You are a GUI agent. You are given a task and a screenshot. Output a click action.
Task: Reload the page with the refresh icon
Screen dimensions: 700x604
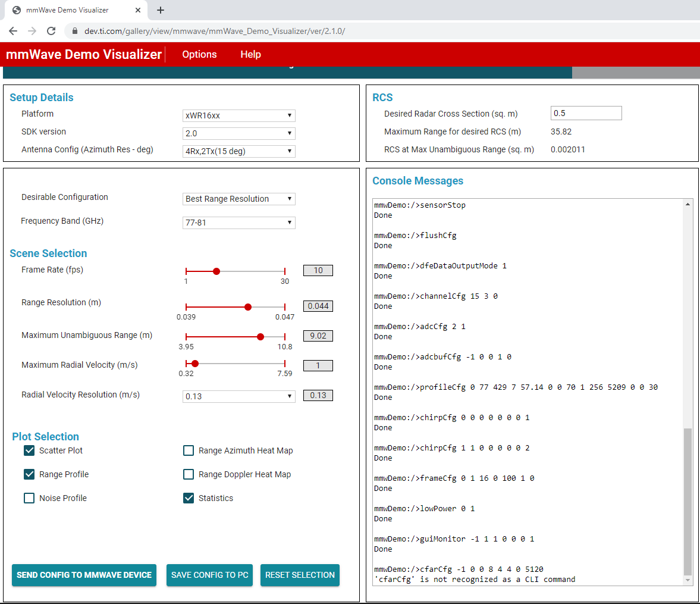(51, 31)
